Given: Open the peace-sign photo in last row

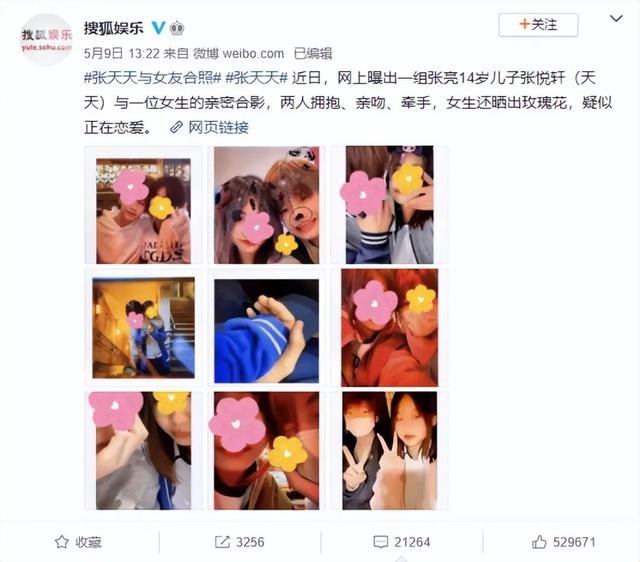Looking at the screenshot, I should coord(390,451).
